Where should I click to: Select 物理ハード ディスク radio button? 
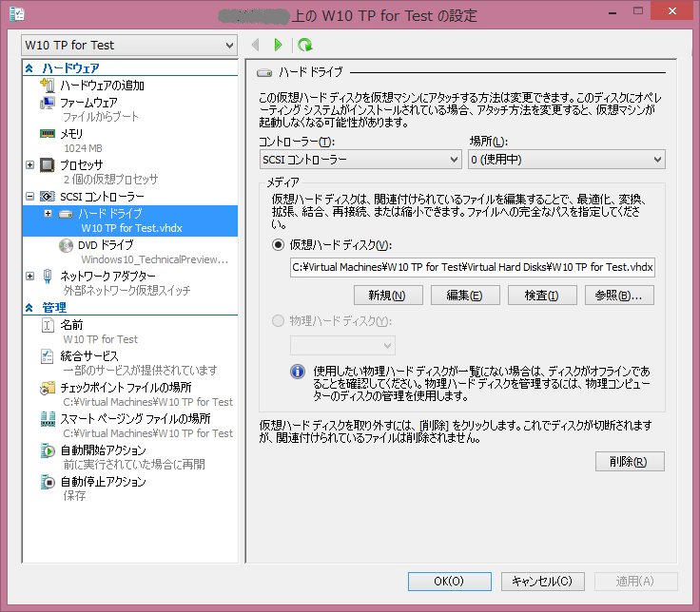click(x=278, y=320)
